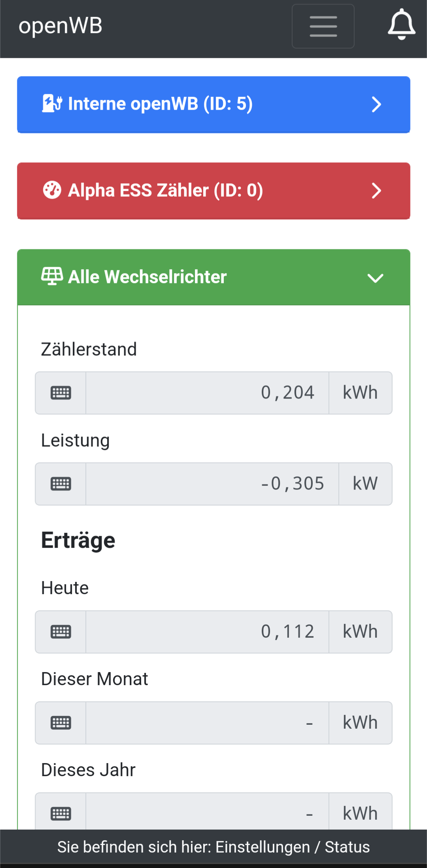
Task: Open the notification bell
Action: 401,25
